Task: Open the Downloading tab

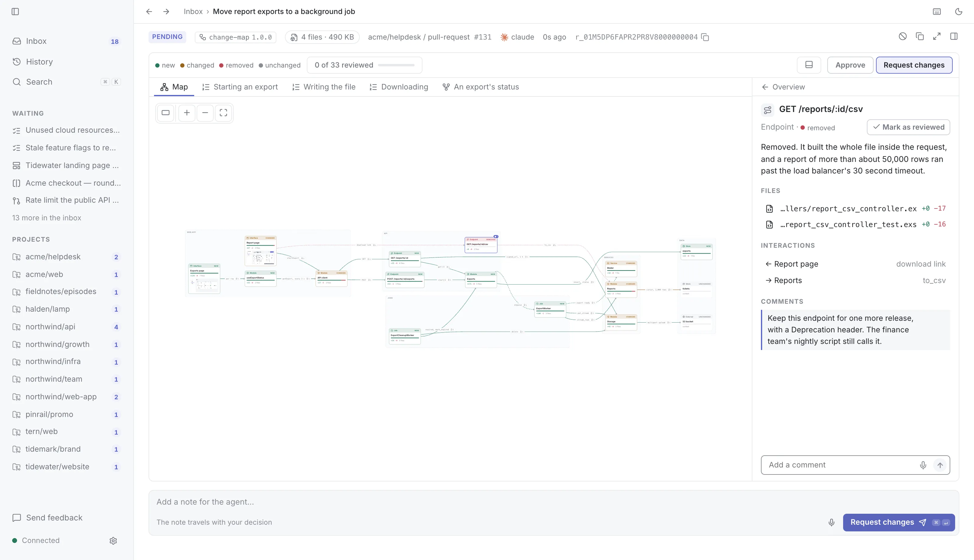Action: pyautogui.click(x=399, y=87)
